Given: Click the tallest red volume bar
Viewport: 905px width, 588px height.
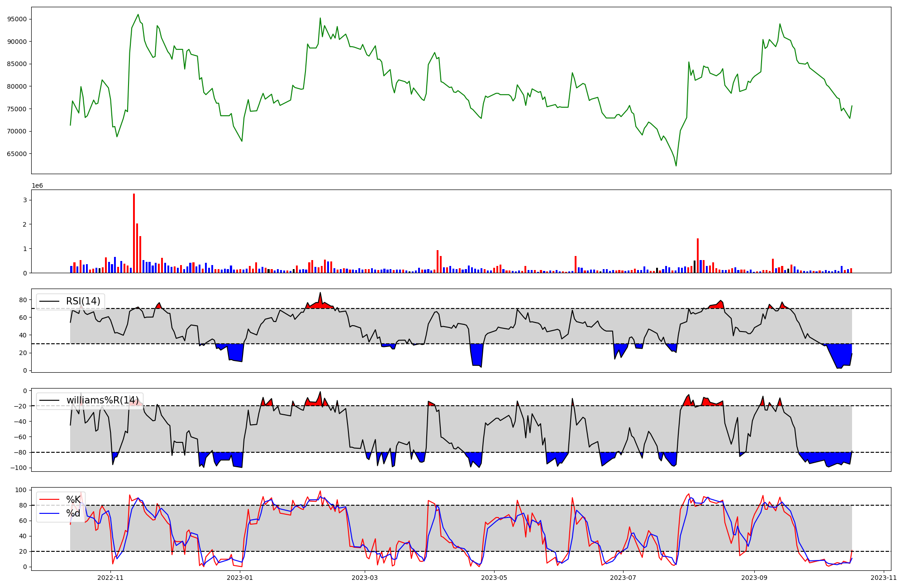Looking at the screenshot, I should click(134, 233).
